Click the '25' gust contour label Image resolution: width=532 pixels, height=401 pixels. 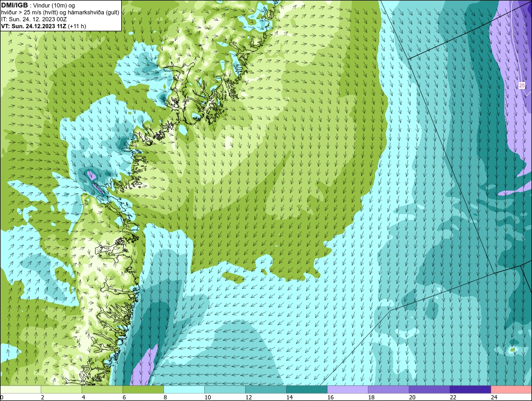click(522, 86)
